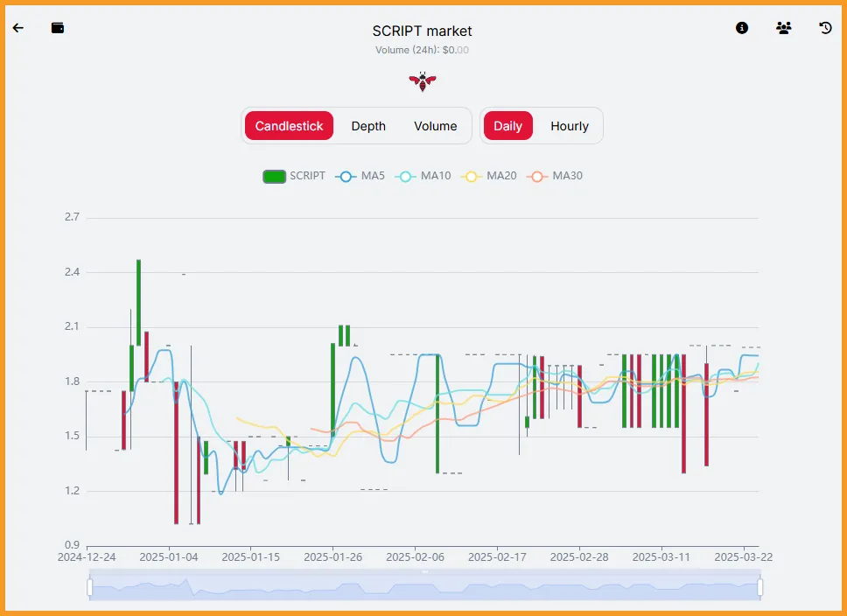Click the 2025-02-06 x-axis date label

415,557
